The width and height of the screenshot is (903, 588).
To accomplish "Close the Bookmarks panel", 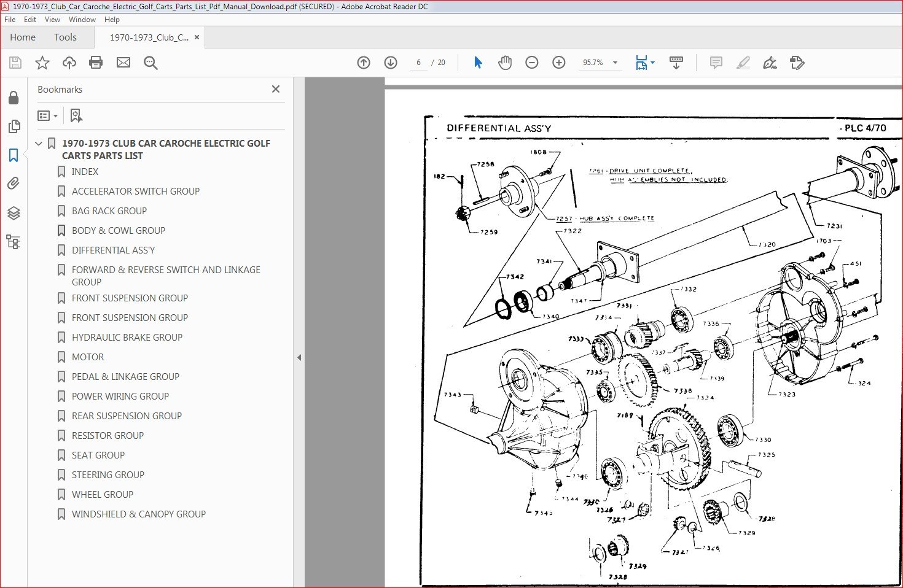I will pos(276,90).
